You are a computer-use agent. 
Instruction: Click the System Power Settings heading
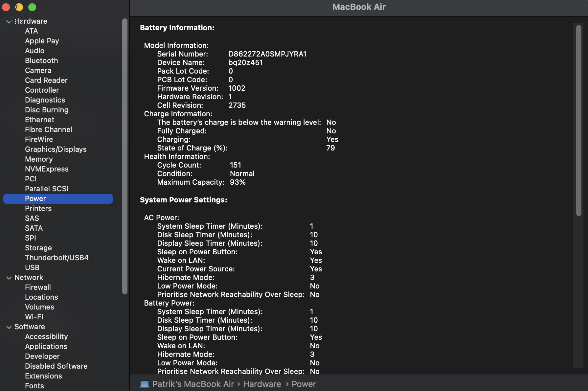(184, 200)
